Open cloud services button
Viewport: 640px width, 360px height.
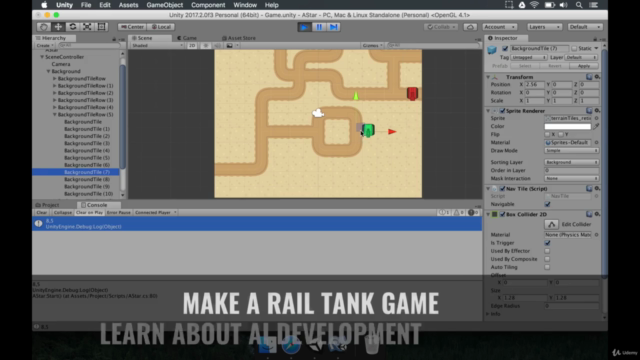pyautogui.click(x=470, y=27)
